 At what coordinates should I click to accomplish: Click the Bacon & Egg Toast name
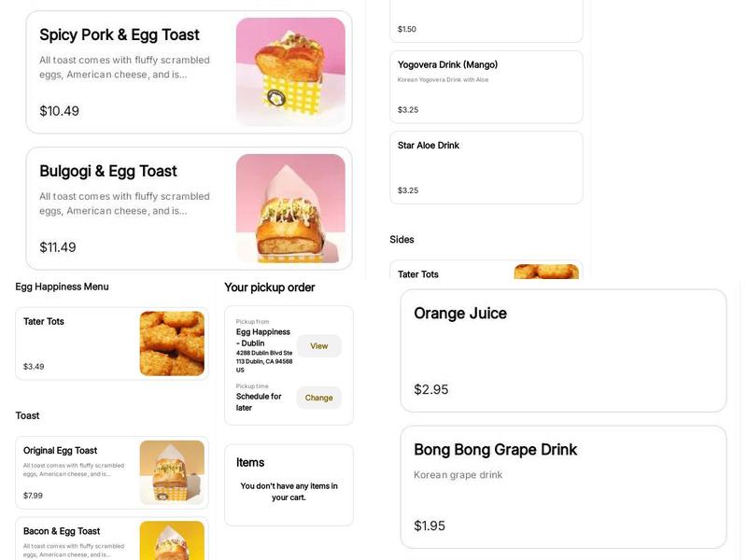tap(62, 531)
